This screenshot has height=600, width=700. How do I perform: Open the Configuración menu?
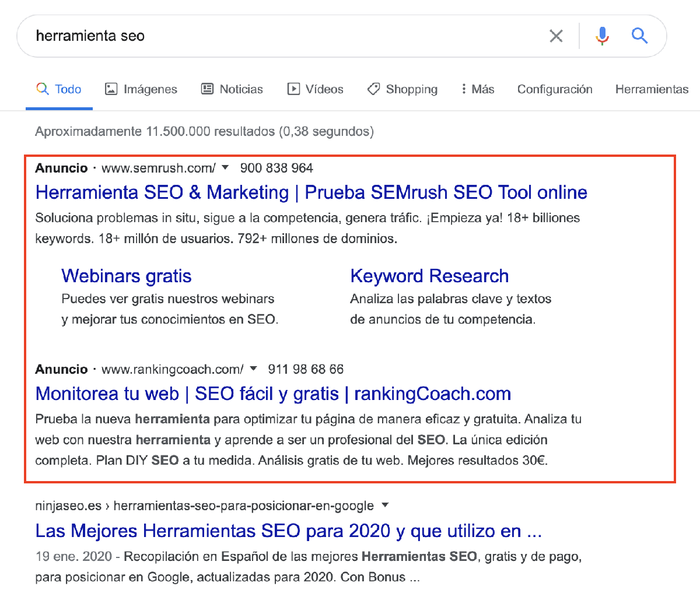[x=554, y=89]
